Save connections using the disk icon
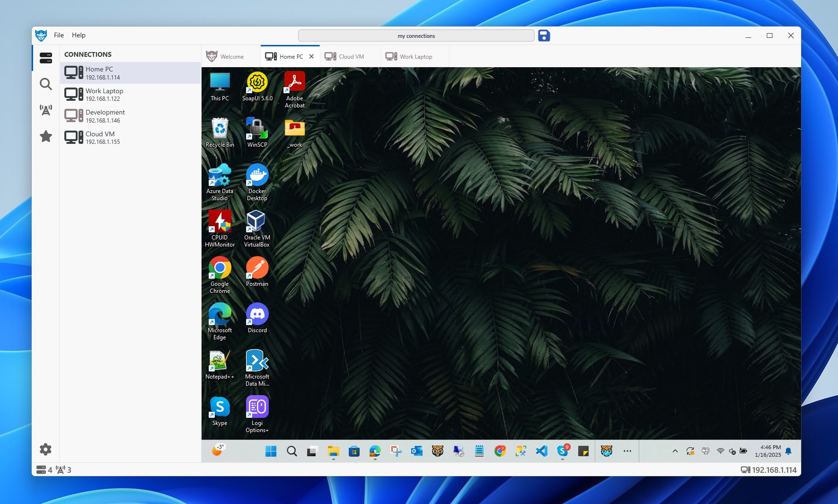The height and width of the screenshot is (504, 838). (544, 35)
